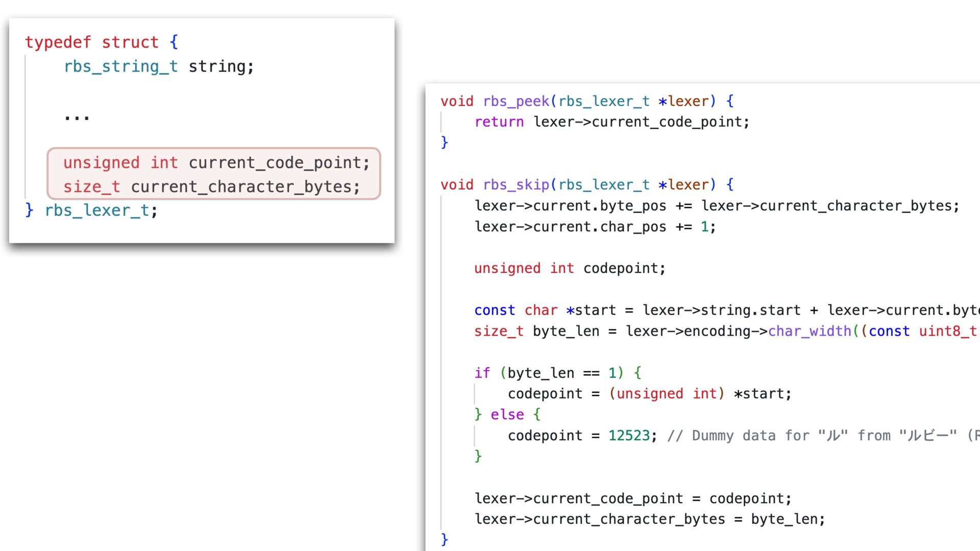Click the typedef keyword in struct panel
980x551 pixels.
pyautogui.click(x=58, y=42)
